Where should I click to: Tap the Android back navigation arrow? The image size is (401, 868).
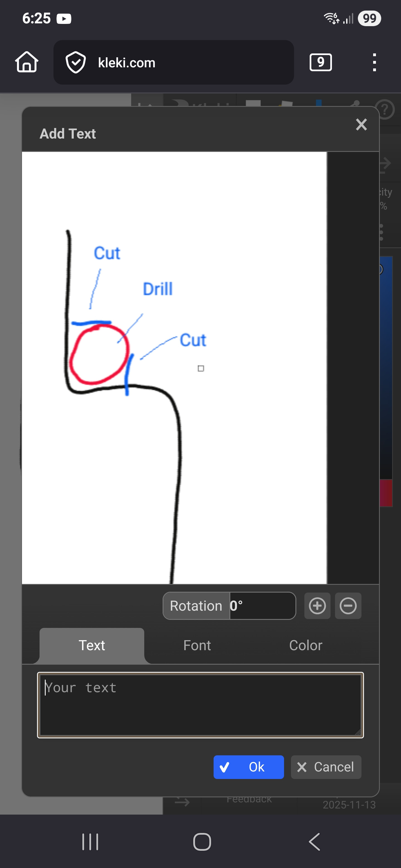314,841
